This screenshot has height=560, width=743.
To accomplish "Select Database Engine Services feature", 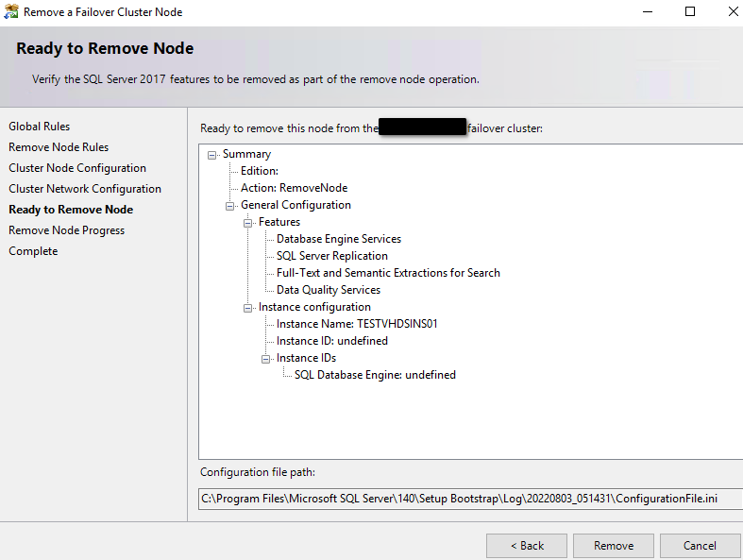I will [339, 239].
